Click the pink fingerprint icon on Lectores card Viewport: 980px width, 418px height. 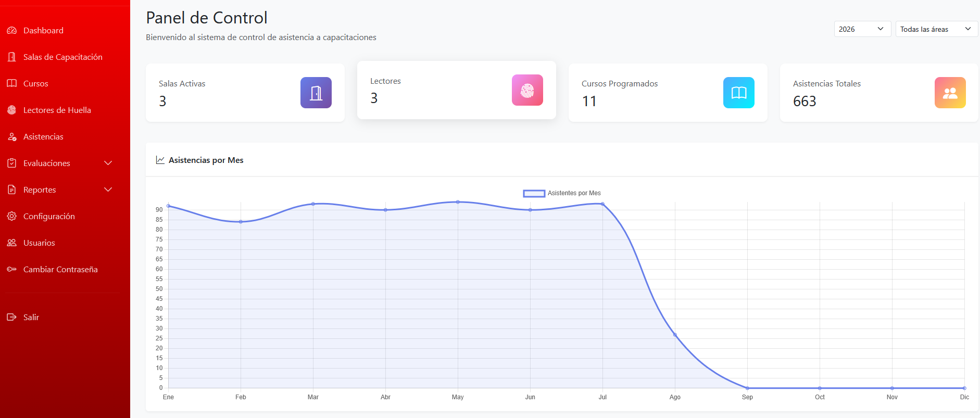point(527,90)
